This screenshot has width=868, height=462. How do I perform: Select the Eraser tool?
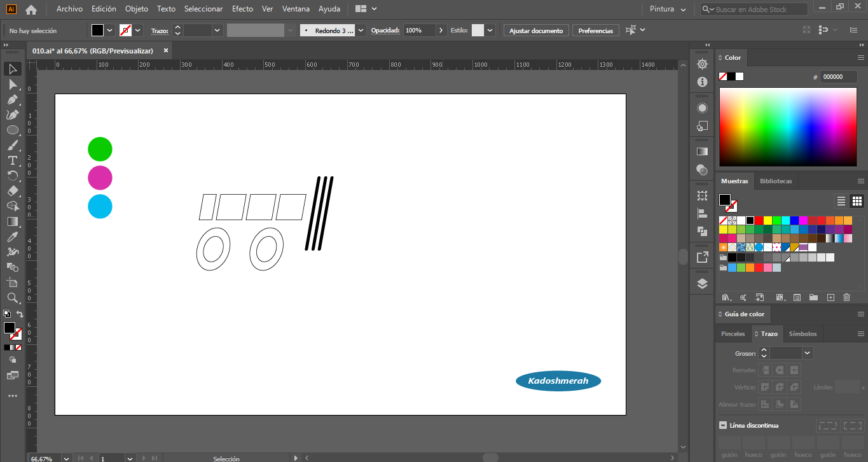(x=13, y=191)
